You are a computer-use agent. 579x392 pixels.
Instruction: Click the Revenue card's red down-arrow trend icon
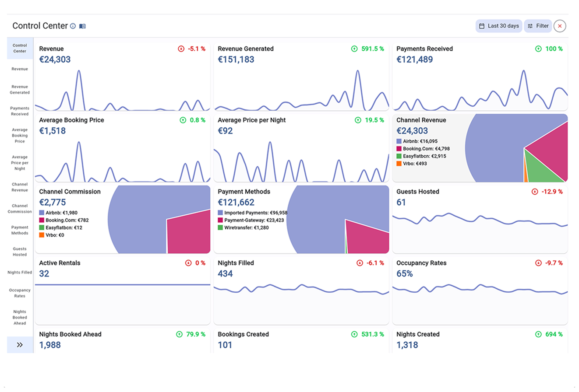point(181,49)
